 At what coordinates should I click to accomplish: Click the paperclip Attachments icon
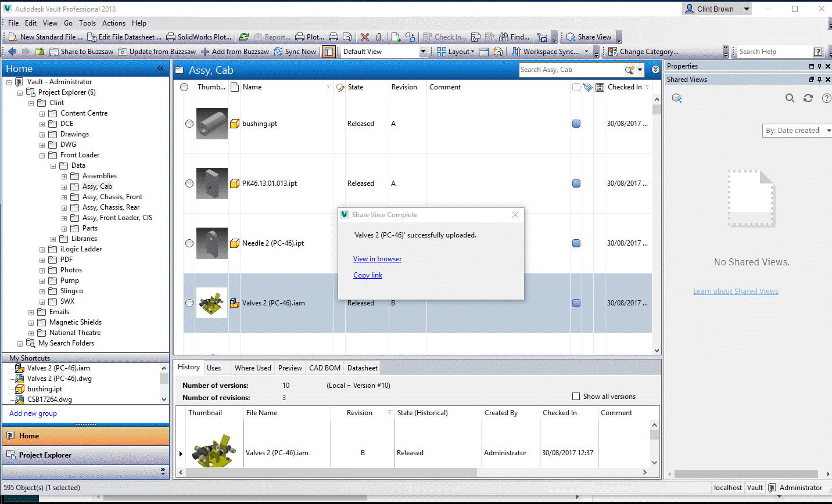click(x=379, y=37)
